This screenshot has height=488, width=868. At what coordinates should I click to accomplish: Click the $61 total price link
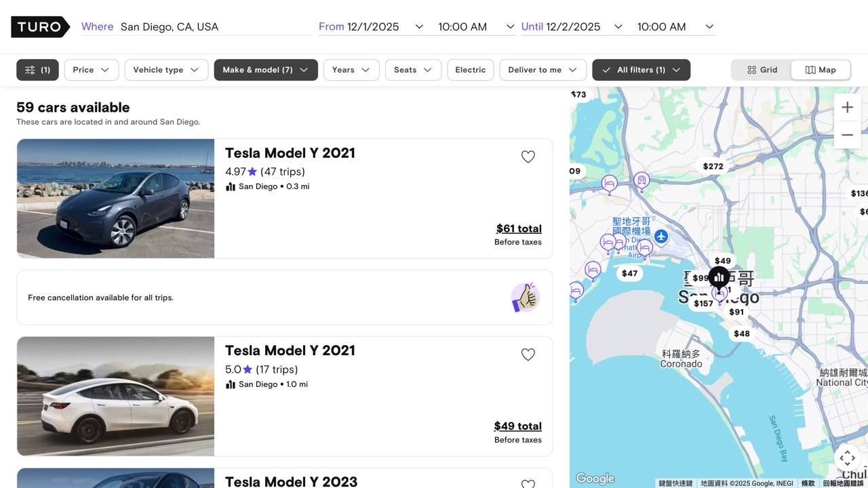(519, 228)
